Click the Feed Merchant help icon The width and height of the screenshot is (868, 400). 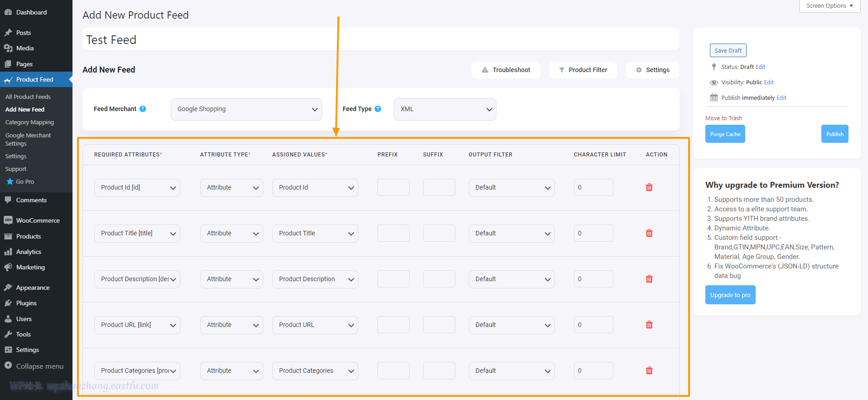[143, 109]
